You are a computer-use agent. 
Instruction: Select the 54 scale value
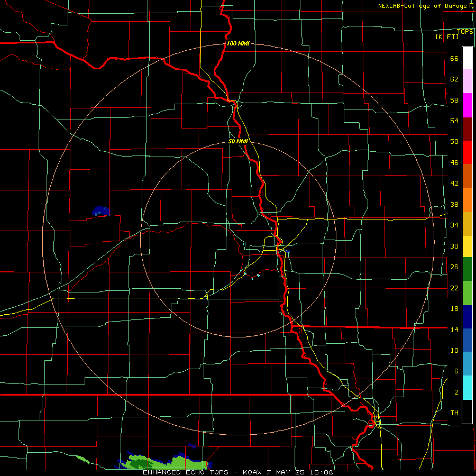pos(454,121)
